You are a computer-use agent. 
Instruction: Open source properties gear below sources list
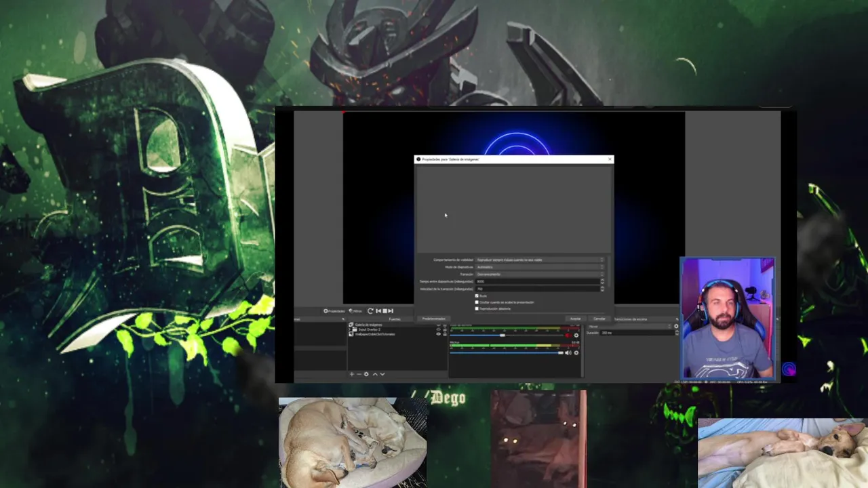pyautogui.click(x=366, y=374)
